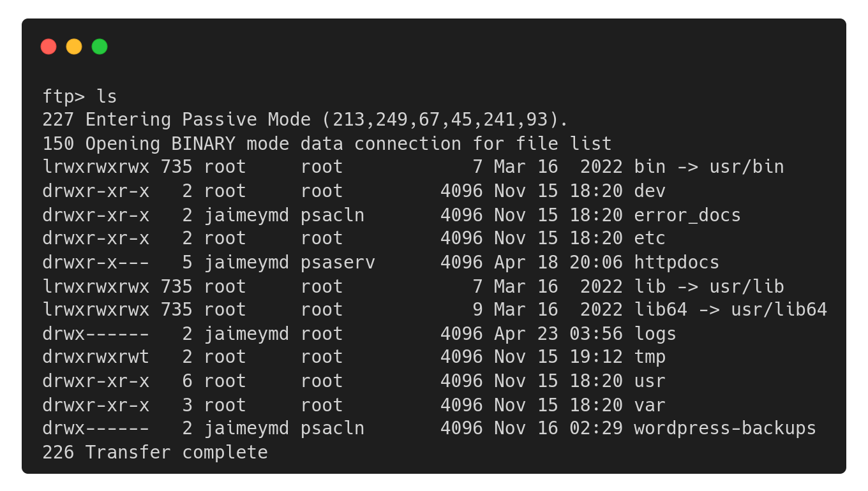Click the passive mode address (213,249,67,45,241,93)
Screen dimensions: 868x491
click(x=445, y=120)
